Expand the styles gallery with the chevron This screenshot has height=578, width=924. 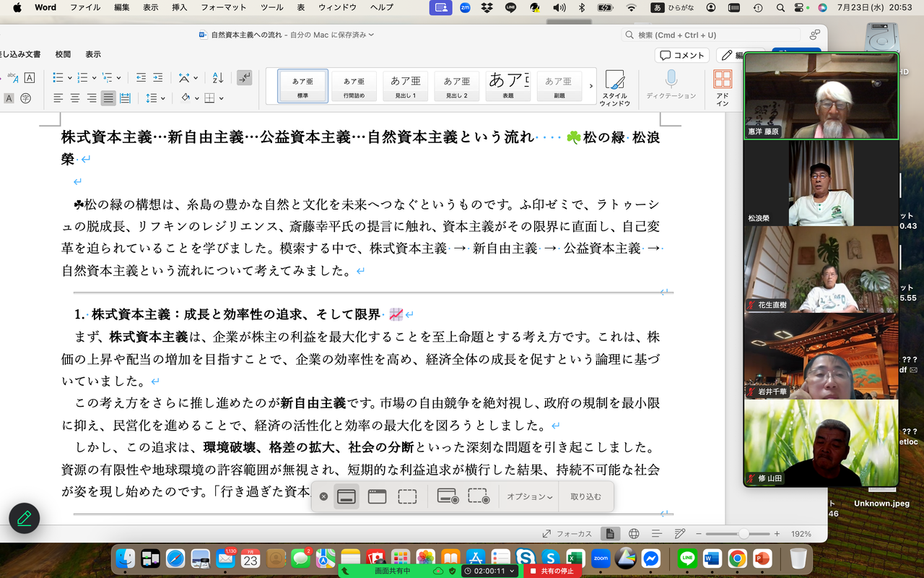[591, 86]
